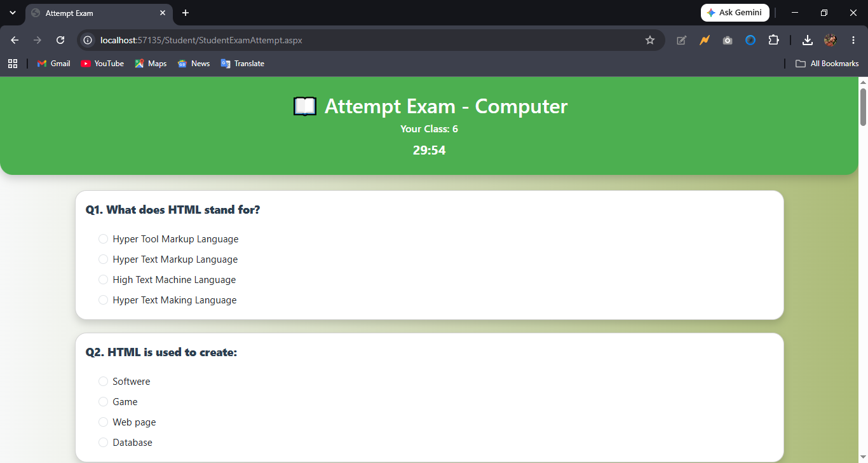Click the scrollbar up arrow
868x463 pixels.
tap(863, 82)
